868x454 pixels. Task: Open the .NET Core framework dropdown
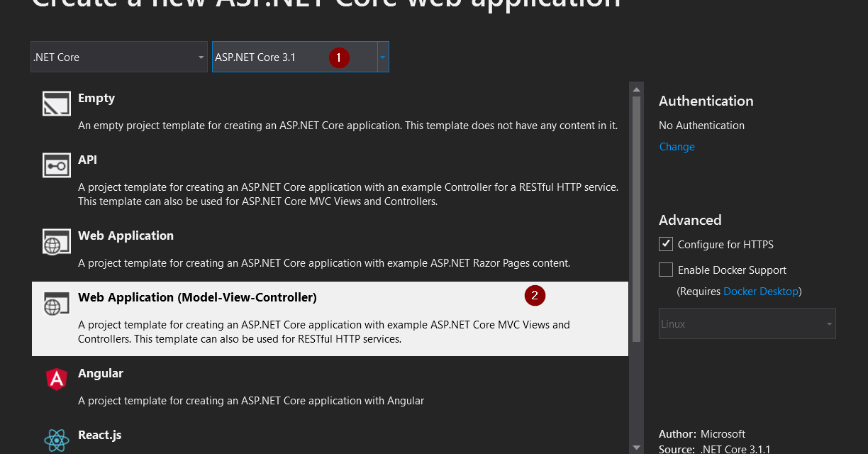tap(119, 57)
